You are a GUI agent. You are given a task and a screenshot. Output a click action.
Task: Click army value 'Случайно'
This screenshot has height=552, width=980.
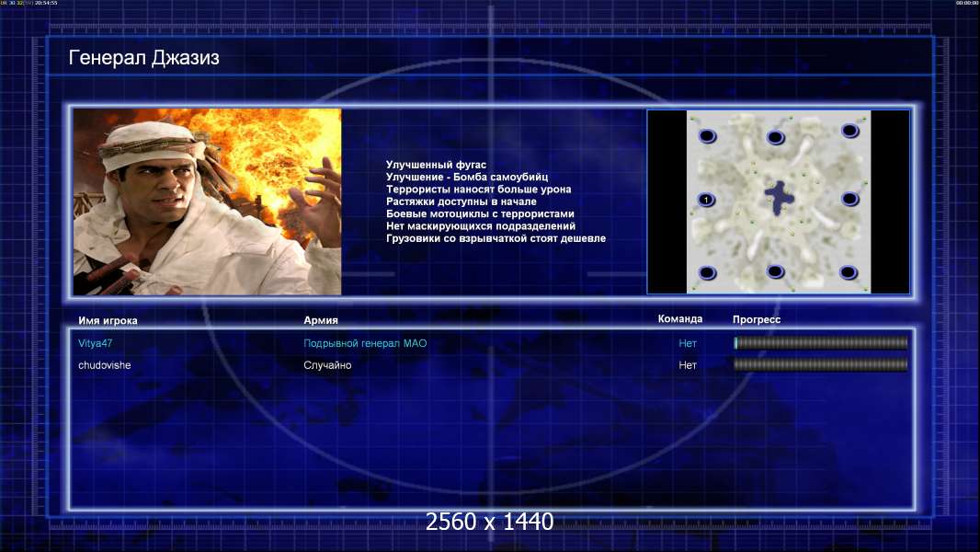[327, 365]
